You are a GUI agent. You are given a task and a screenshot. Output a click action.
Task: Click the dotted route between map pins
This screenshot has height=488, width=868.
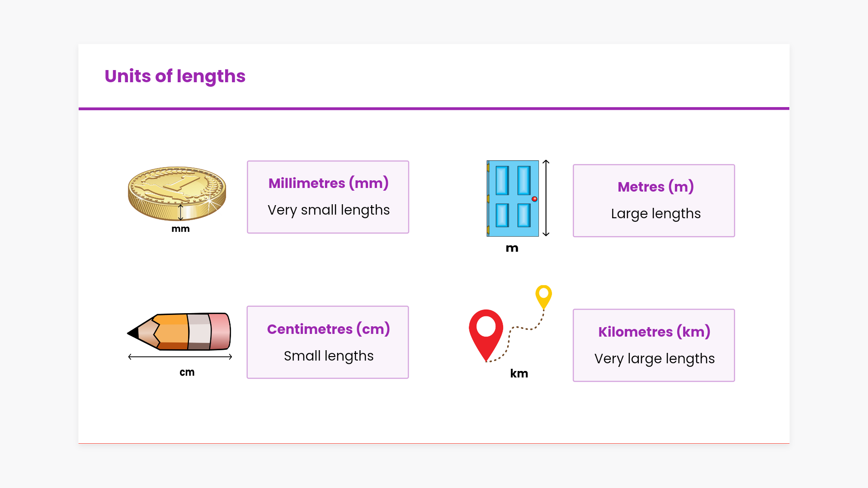pyautogui.click(x=520, y=328)
